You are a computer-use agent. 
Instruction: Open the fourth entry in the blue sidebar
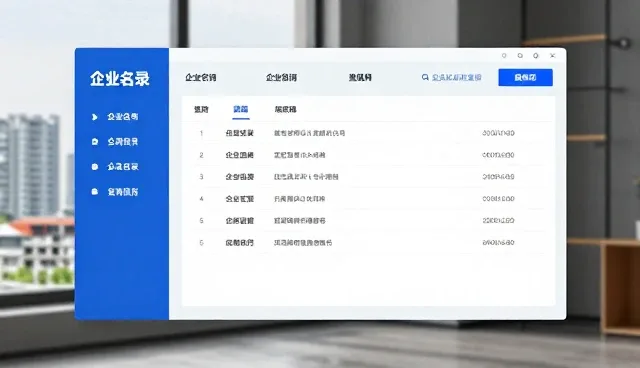pos(122,192)
